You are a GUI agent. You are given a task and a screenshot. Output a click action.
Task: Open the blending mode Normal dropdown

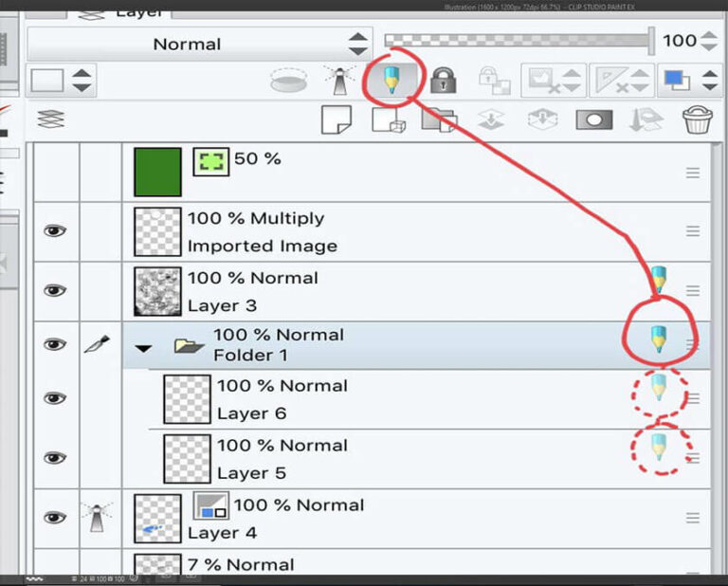pos(200,45)
